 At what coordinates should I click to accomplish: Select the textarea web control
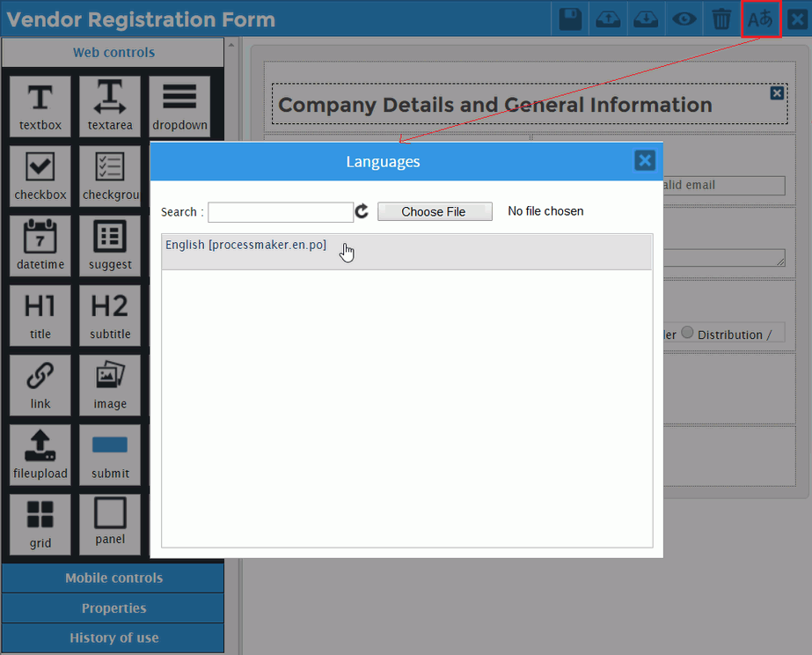point(110,106)
